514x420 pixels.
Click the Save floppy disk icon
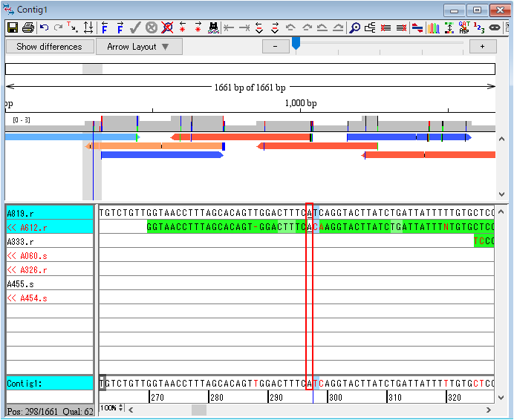click(x=13, y=28)
